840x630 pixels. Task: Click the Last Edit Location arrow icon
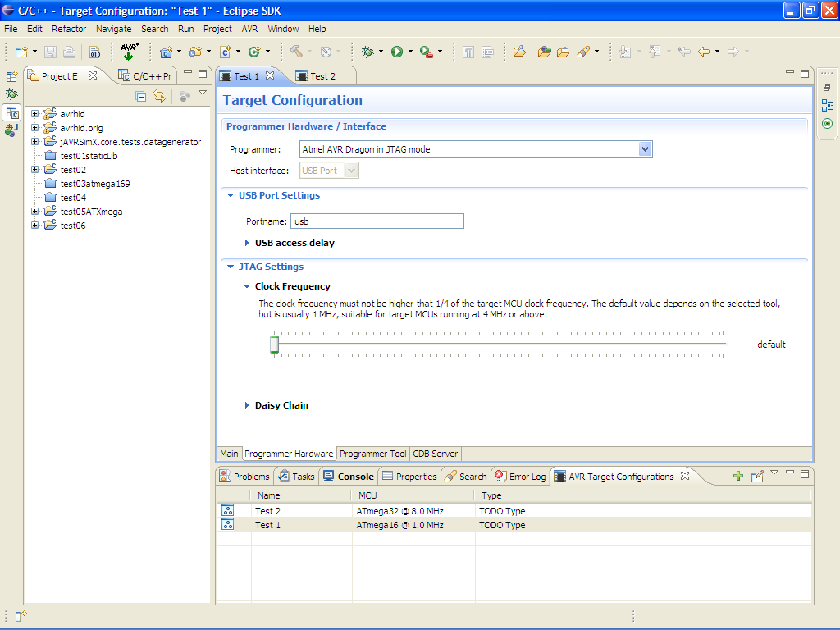coord(684,52)
